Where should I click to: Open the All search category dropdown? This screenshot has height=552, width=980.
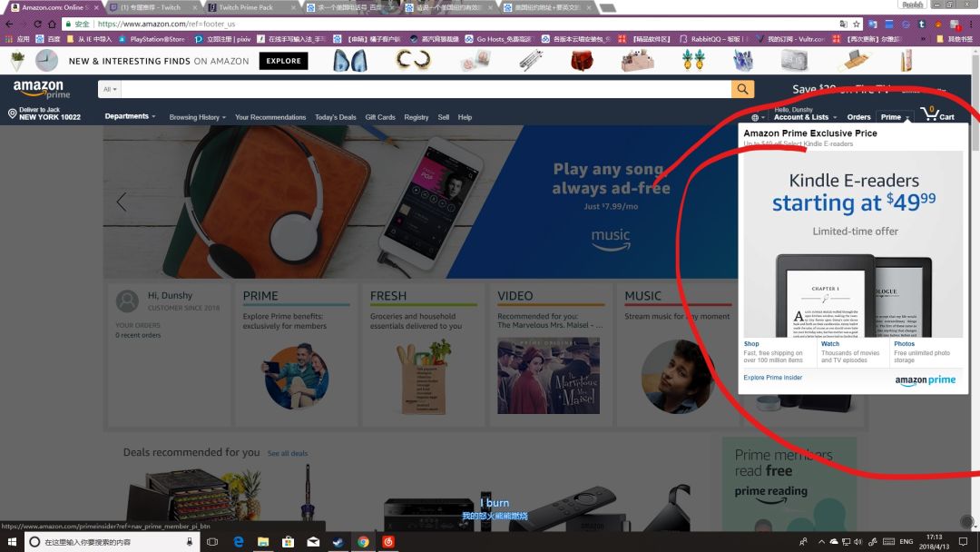pyautogui.click(x=110, y=89)
